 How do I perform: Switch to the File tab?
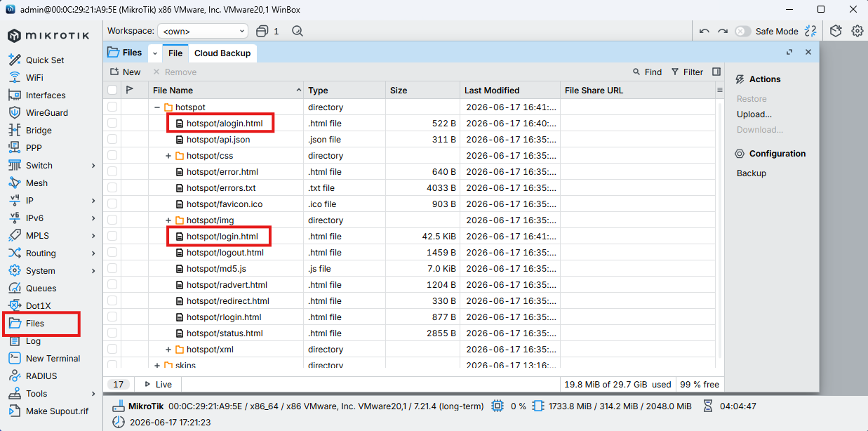(x=175, y=53)
